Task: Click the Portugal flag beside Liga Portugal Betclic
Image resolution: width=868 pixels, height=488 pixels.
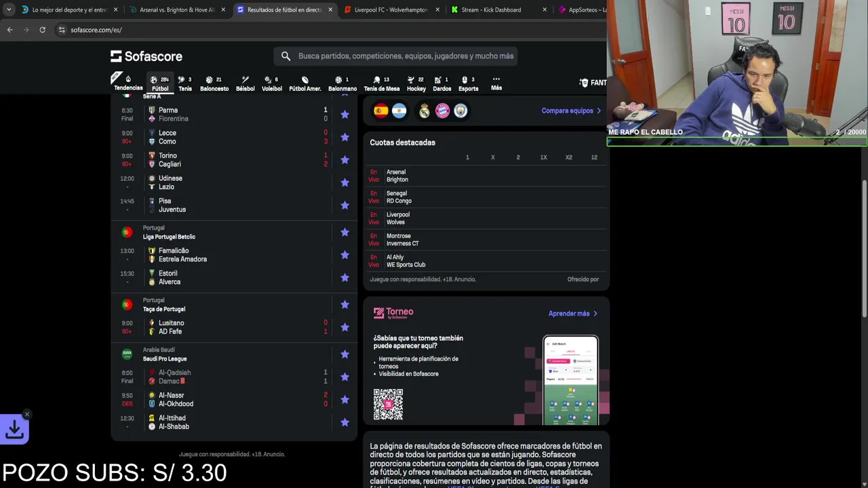Action: [x=127, y=232]
